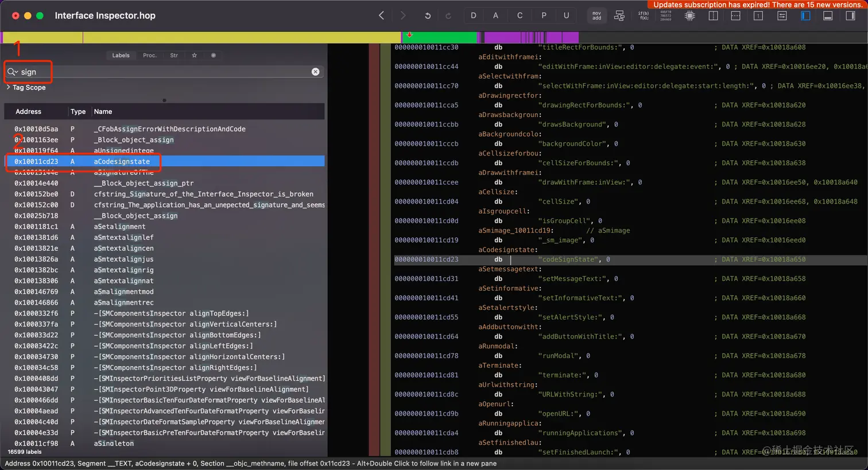
Task: Select -[SMComponentsInspector alignBottomEdges:] procedure
Action: coord(165,335)
